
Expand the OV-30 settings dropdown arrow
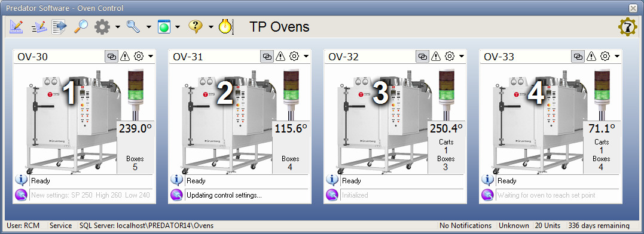tap(150, 57)
